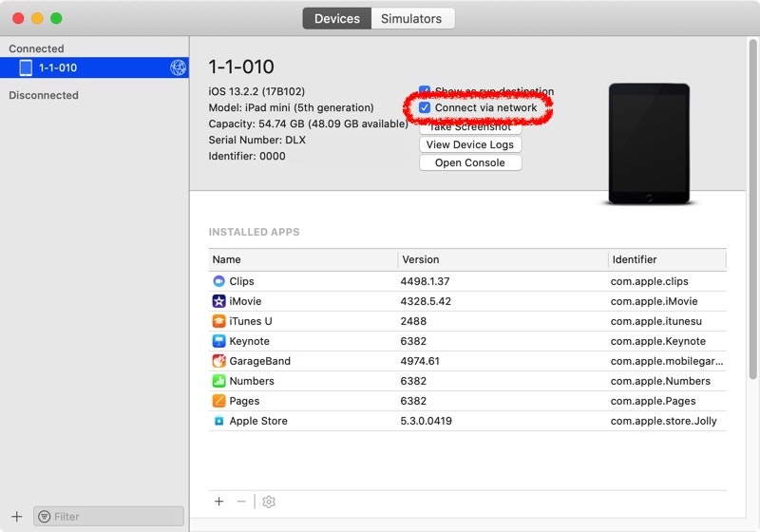The image size is (760, 532).
Task: Click identifier com.apple.Keynote
Action: coord(657,341)
